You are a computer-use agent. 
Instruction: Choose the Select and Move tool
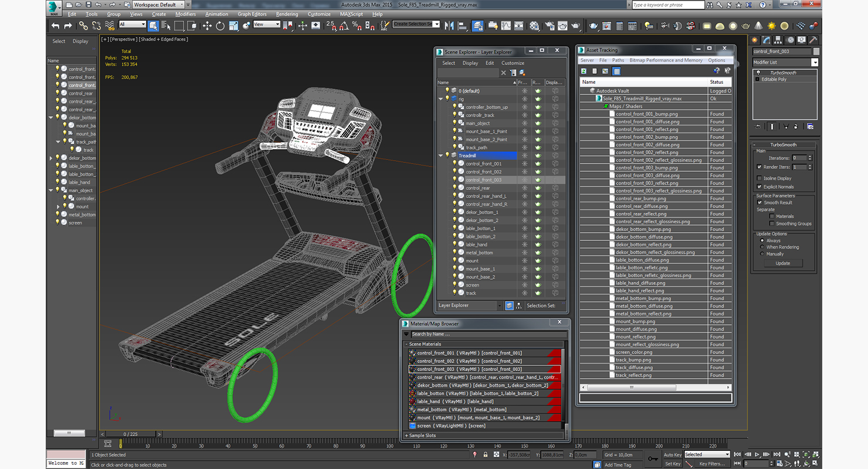(x=207, y=26)
